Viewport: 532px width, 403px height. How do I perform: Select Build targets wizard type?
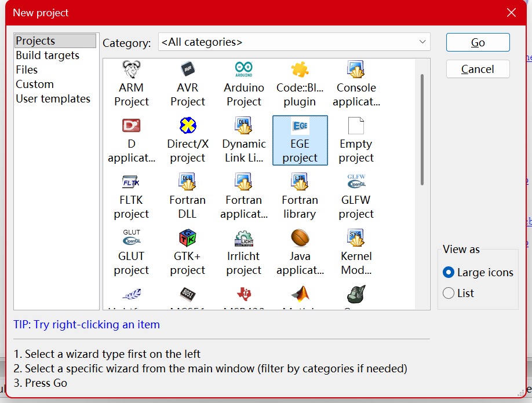[x=48, y=56]
